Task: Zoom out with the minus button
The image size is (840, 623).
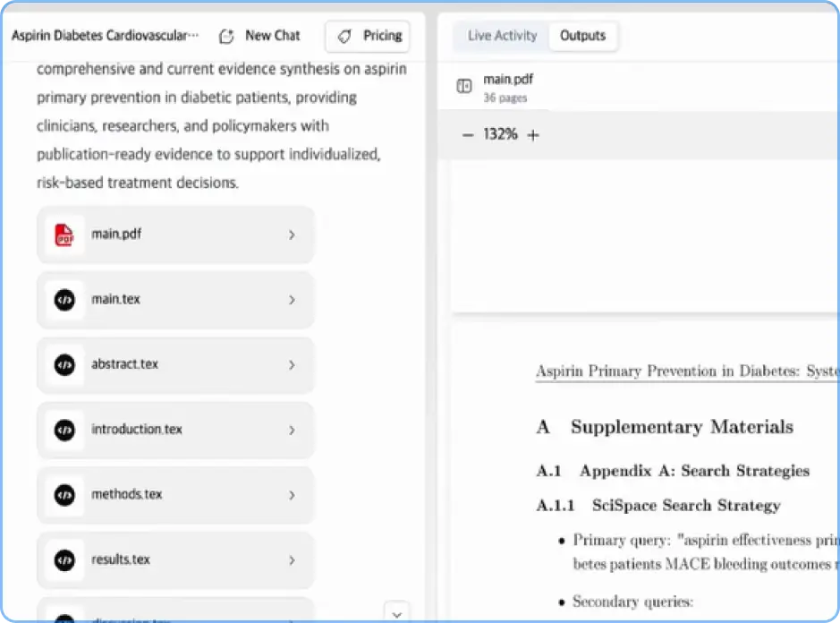Action: [468, 135]
